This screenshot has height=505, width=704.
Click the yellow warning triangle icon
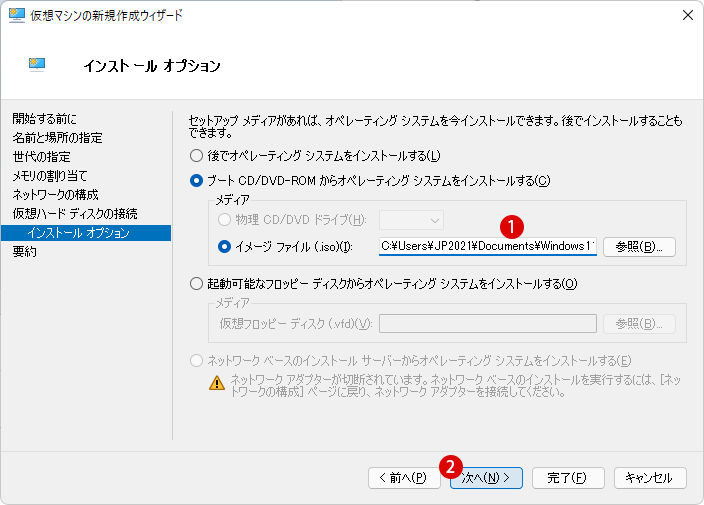point(217,383)
